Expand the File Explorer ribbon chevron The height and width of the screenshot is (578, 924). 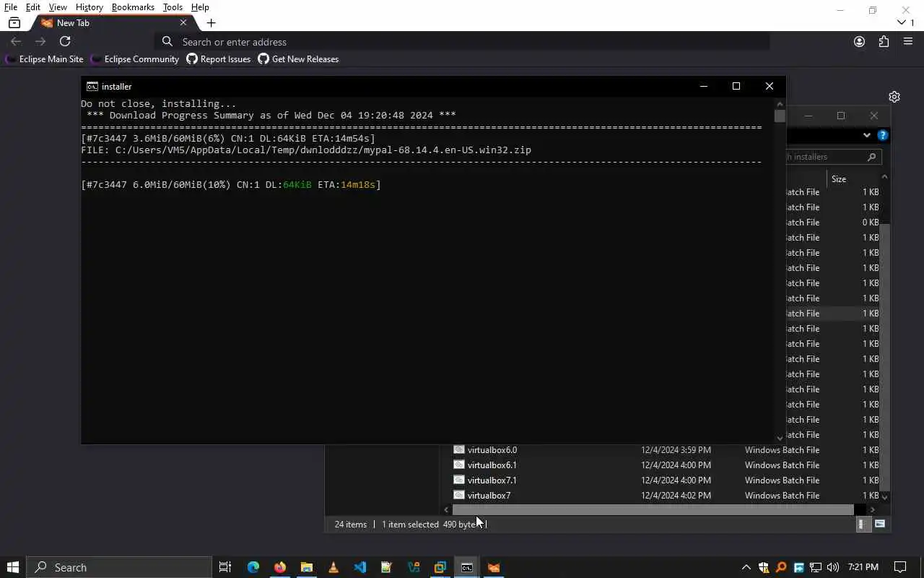[867, 135]
